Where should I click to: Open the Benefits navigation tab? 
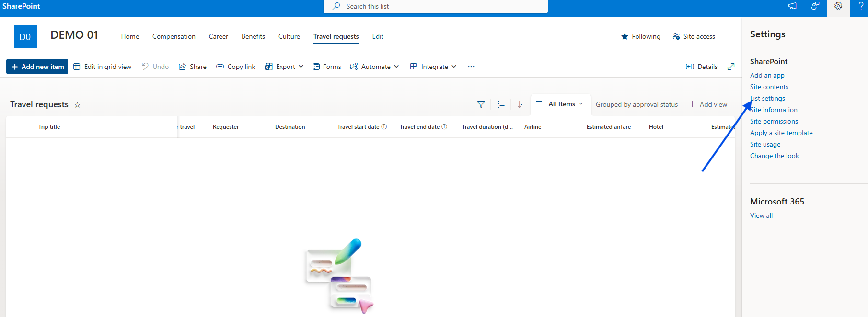(x=253, y=36)
